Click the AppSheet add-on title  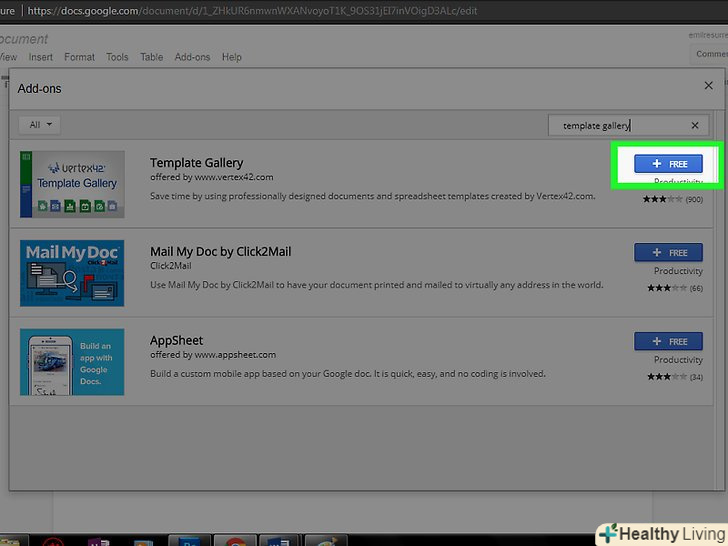coord(176,340)
